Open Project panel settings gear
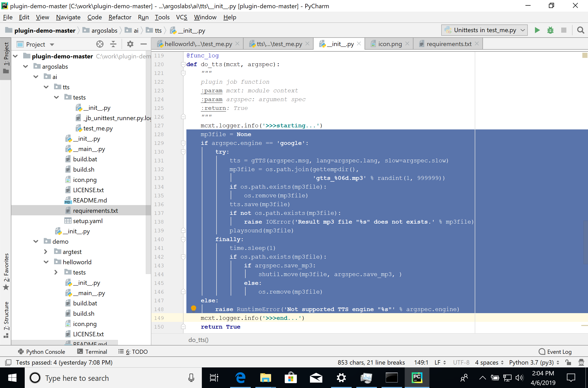The height and width of the screenshot is (388, 588). 130,44
